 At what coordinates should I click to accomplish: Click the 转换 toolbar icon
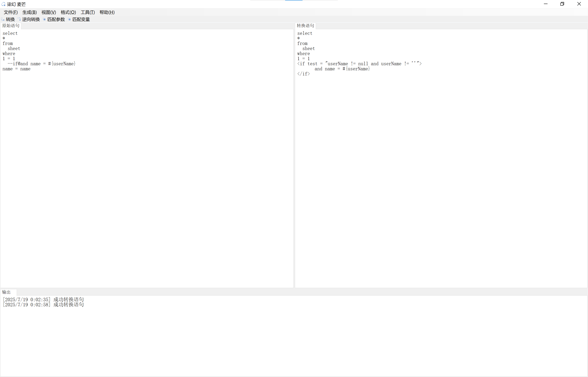(3, 19)
